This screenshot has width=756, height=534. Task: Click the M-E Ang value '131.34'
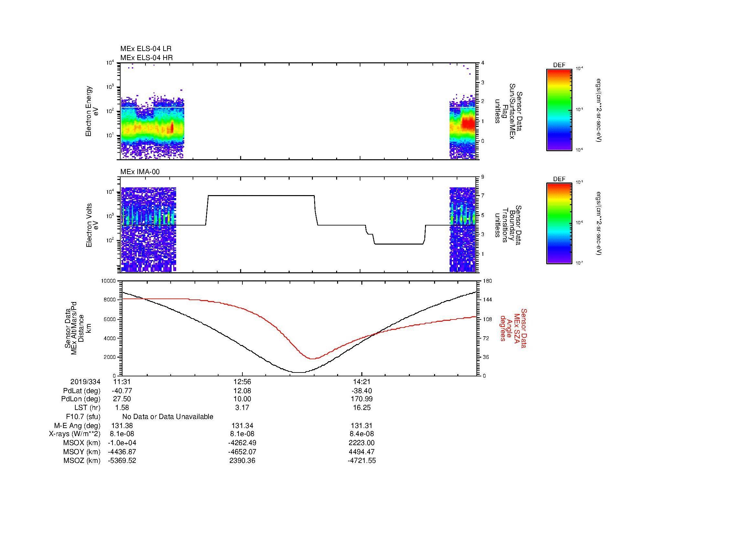(242, 425)
